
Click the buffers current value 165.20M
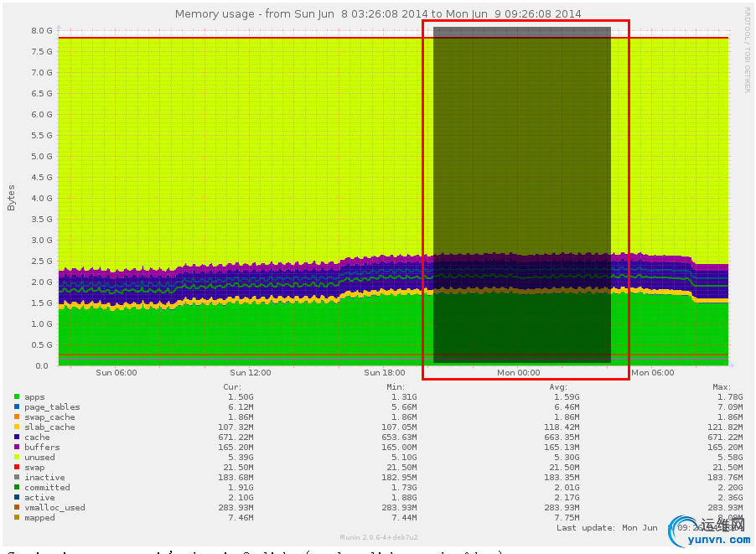(x=236, y=448)
